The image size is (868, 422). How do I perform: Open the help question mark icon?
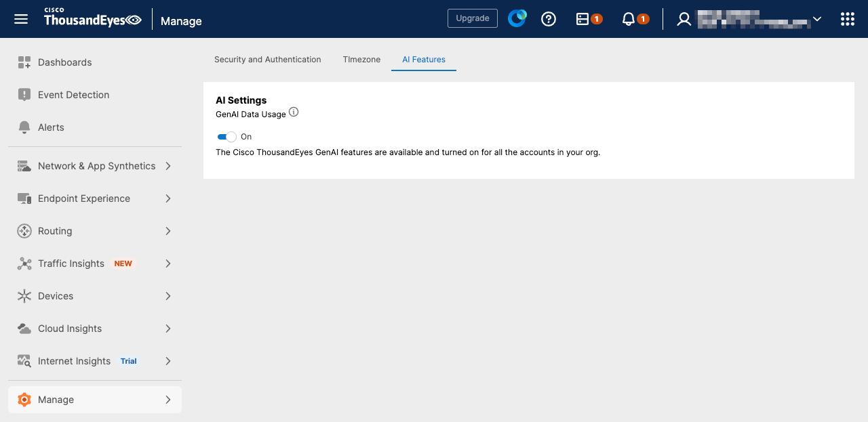coord(549,19)
